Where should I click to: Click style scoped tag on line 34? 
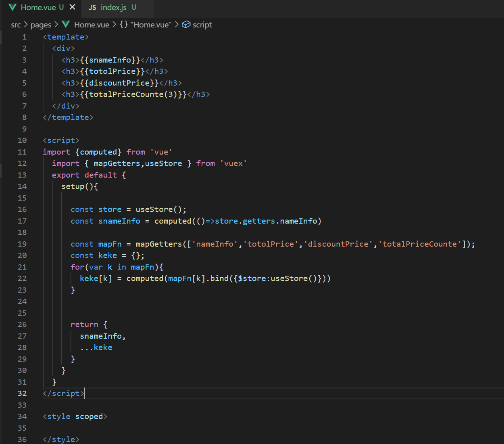click(x=75, y=417)
